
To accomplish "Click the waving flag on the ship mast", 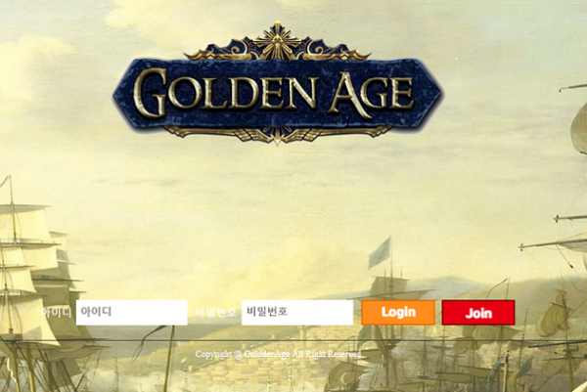I will pyautogui.click(x=380, y=252).
